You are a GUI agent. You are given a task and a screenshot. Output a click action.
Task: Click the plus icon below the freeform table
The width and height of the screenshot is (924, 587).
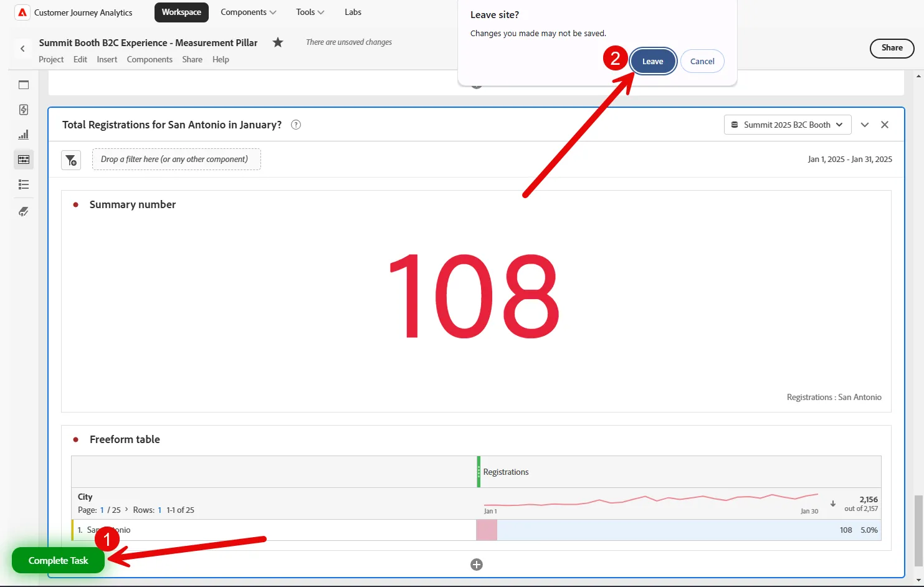(477, 565)
